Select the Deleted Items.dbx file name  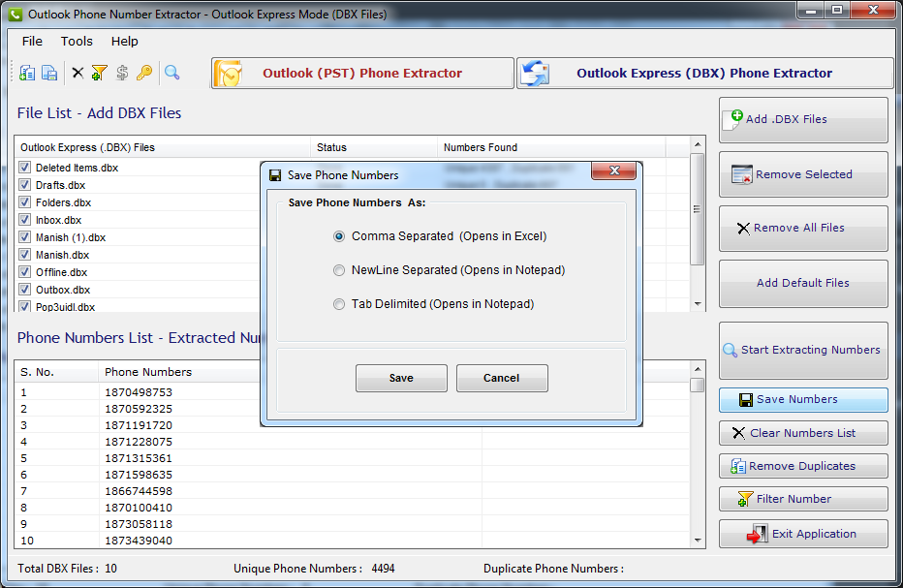click(78, 168)
